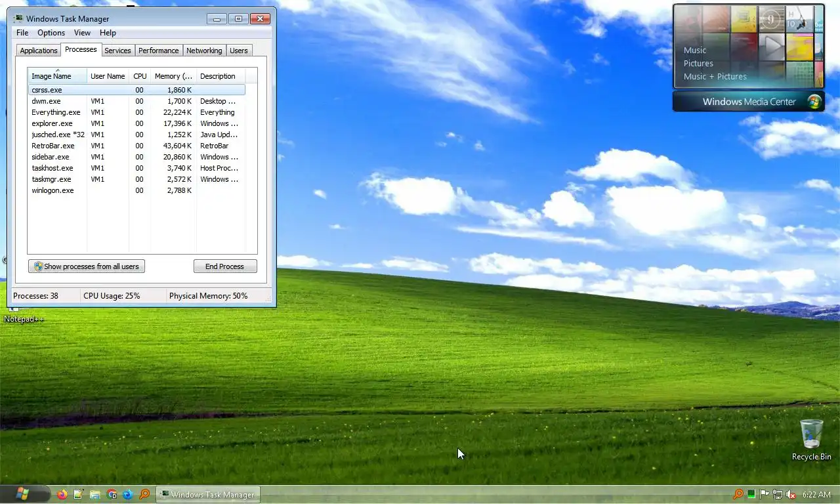Sort by Memory column header
The image size is (840, 504).
[x=173, y=76]
